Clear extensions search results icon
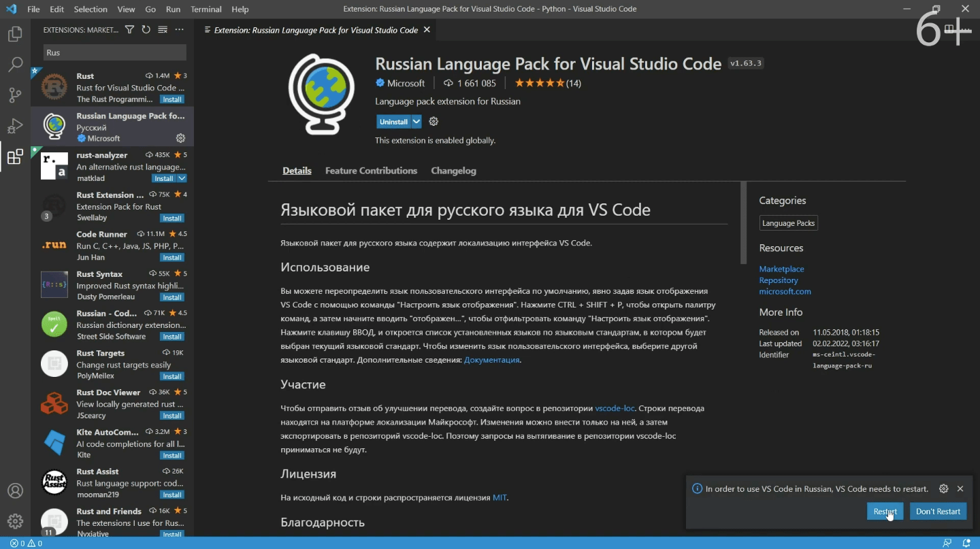The width and height of the screenshot is (980, 549). [x=163, y=30]
